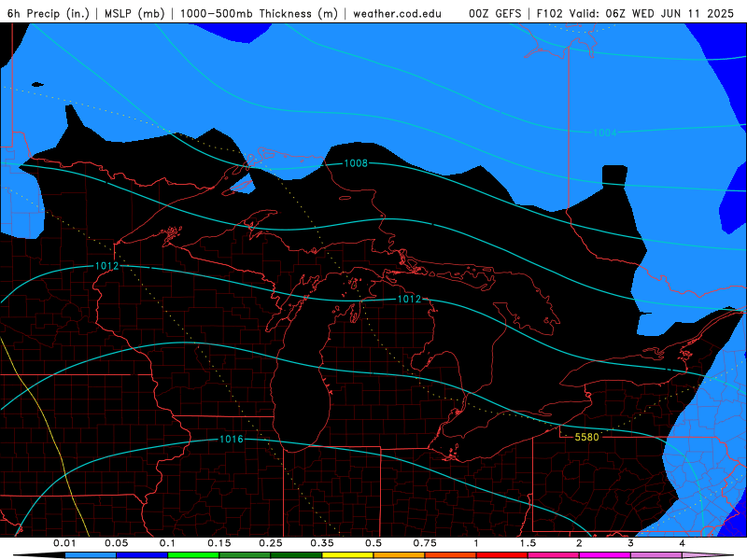The width and height of the screenshot is (747, 560).
Task: Click the legend value 2
Action: click(x=579, y=543)
